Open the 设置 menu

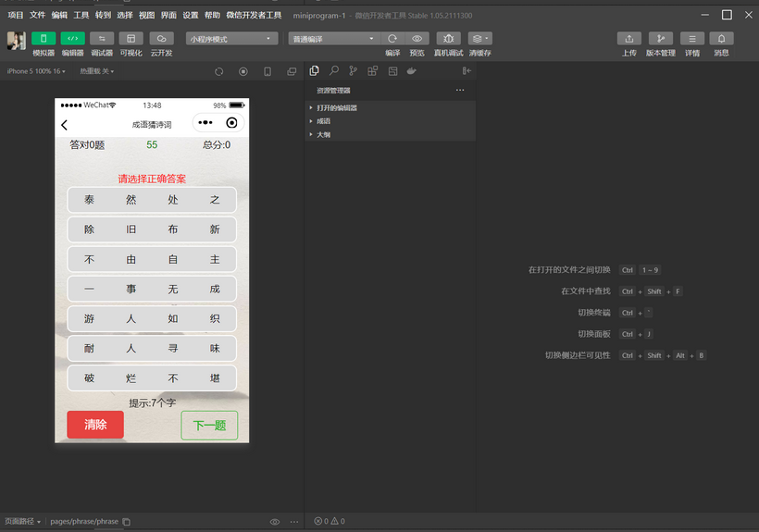pos(191,15)
